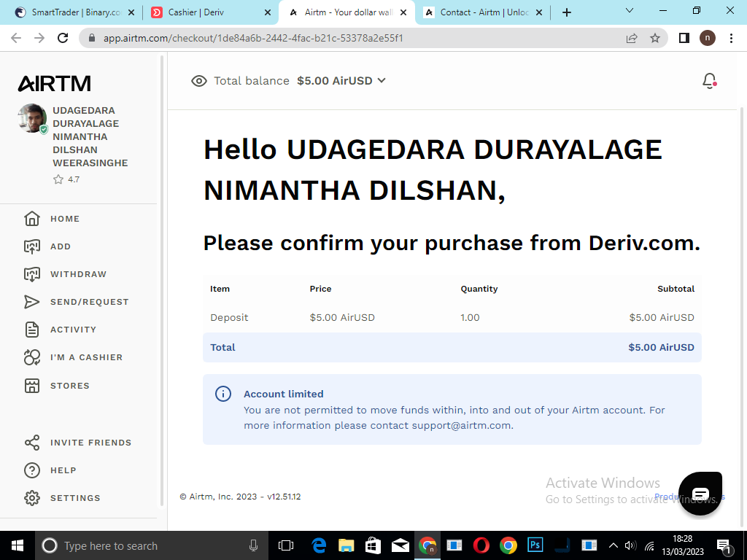Image resolution: width=747 pixels, height=560 pixels.
Task: Show hidden system tray icons chevron
Action: (x=613, y=545)
